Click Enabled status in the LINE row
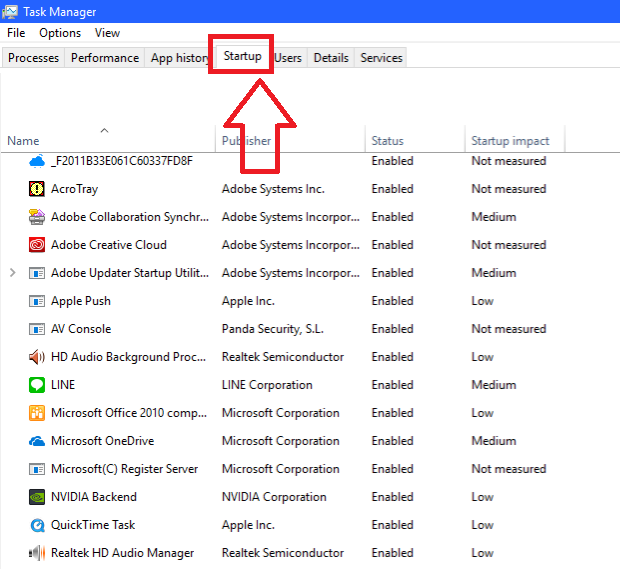 pos(392,385)
